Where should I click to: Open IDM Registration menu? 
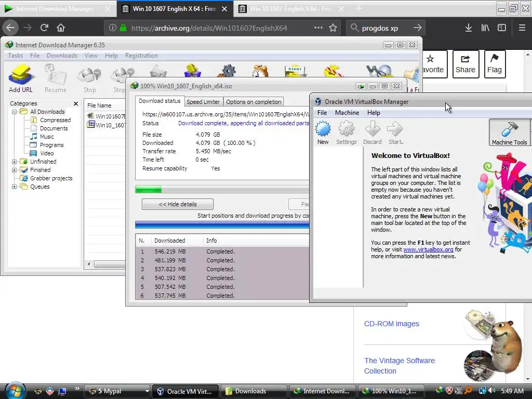pyautogui.click(x=141, y=56)
